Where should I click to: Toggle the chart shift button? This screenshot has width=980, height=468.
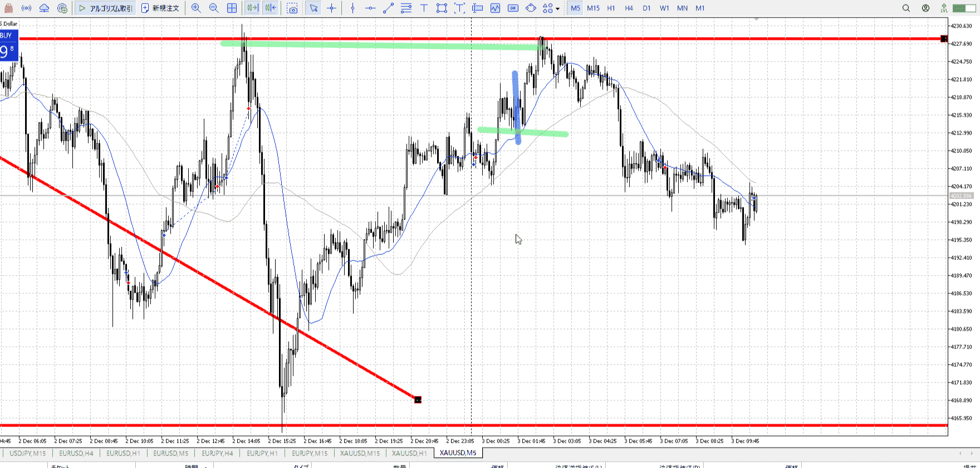coord(271,8)
